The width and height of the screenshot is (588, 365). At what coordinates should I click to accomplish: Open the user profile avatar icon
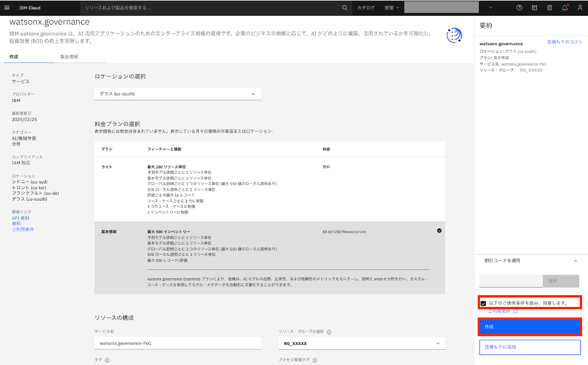point(580,8)
